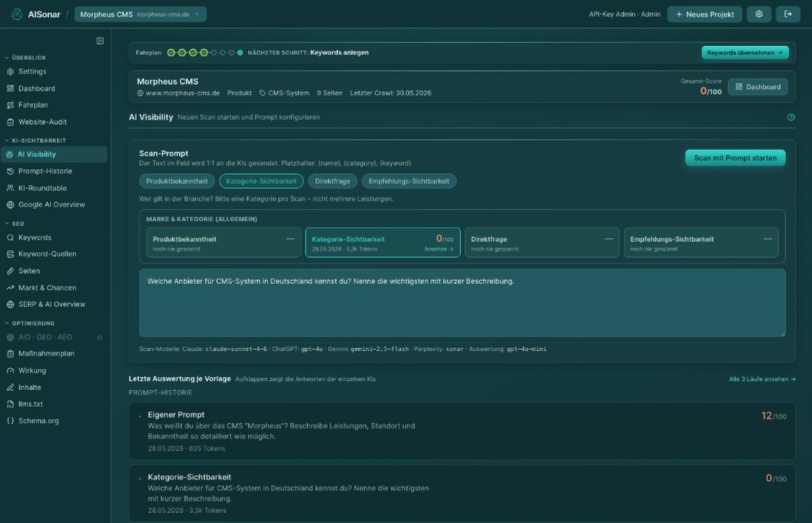Click the AI Visibility sidebar icon
Image resolution: width=812 pixels, height=523 pixels.
(9, 154)
